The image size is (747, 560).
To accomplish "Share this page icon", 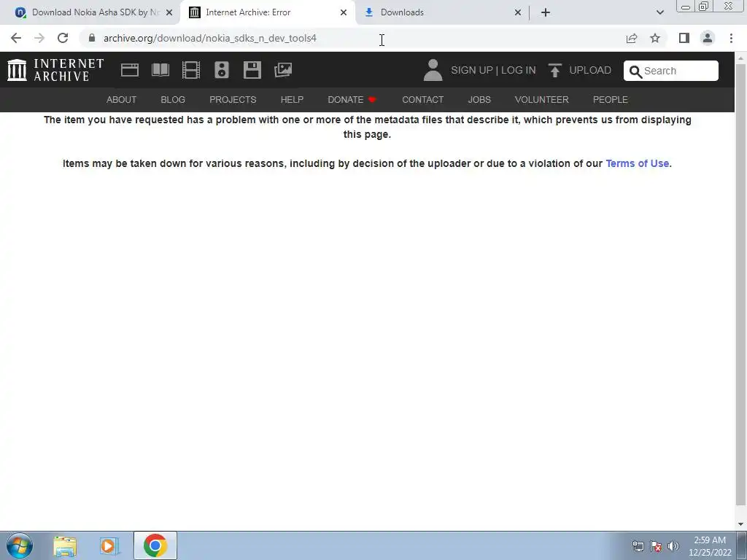I will 632,38.
